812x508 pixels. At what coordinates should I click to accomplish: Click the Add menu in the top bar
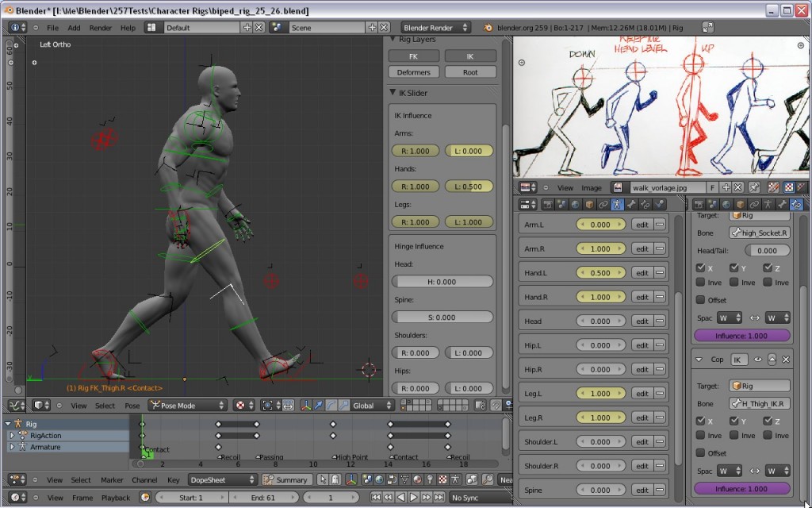75,26
